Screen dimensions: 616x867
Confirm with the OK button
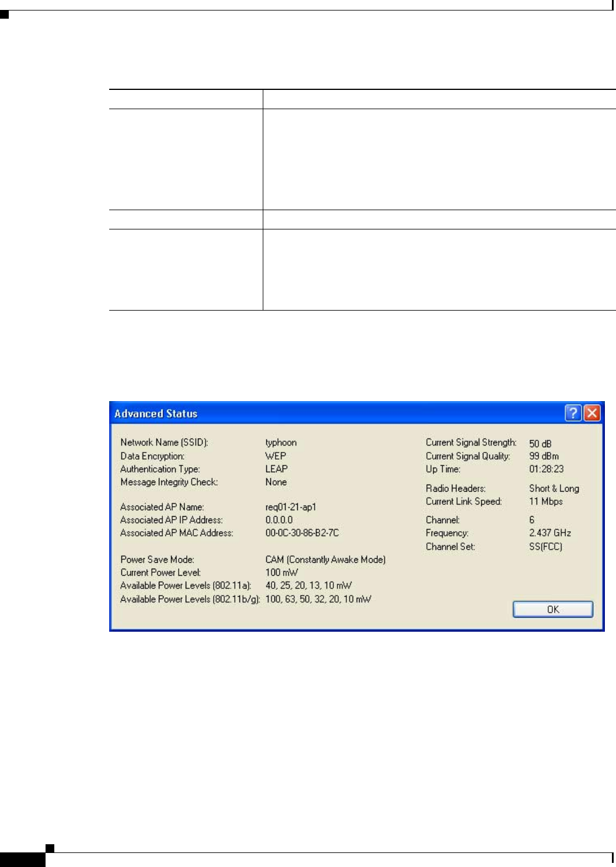click(x=553, y=609)
